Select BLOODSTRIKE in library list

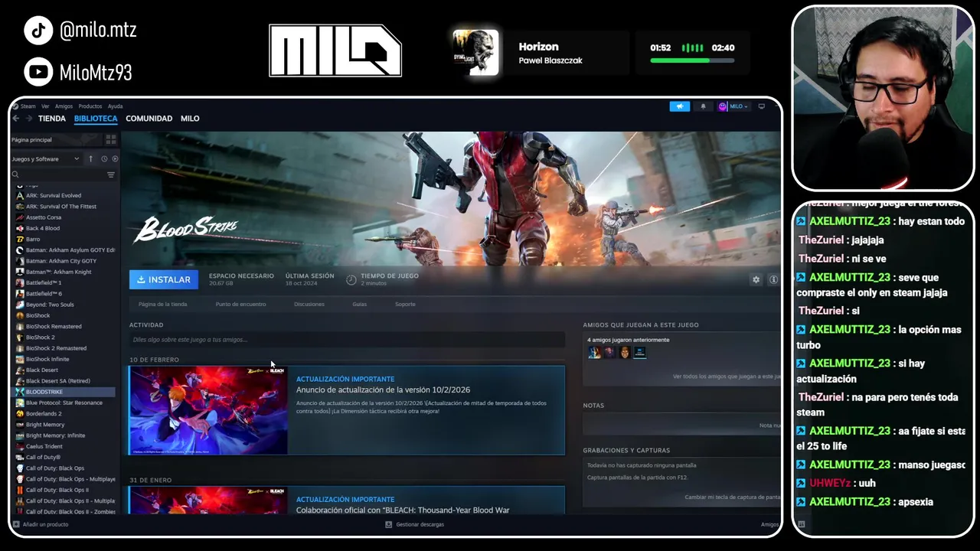tap(64, 392)
